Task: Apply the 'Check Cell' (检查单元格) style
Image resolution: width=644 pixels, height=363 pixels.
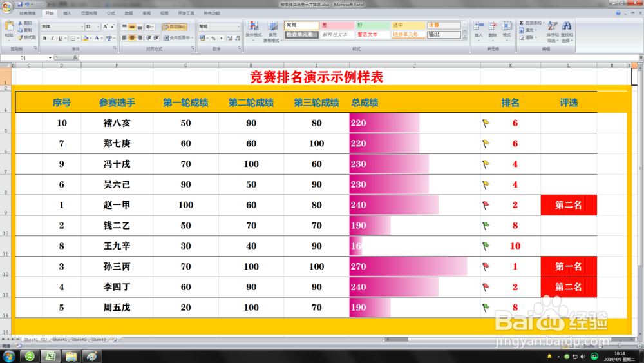Action: point(301,35)
